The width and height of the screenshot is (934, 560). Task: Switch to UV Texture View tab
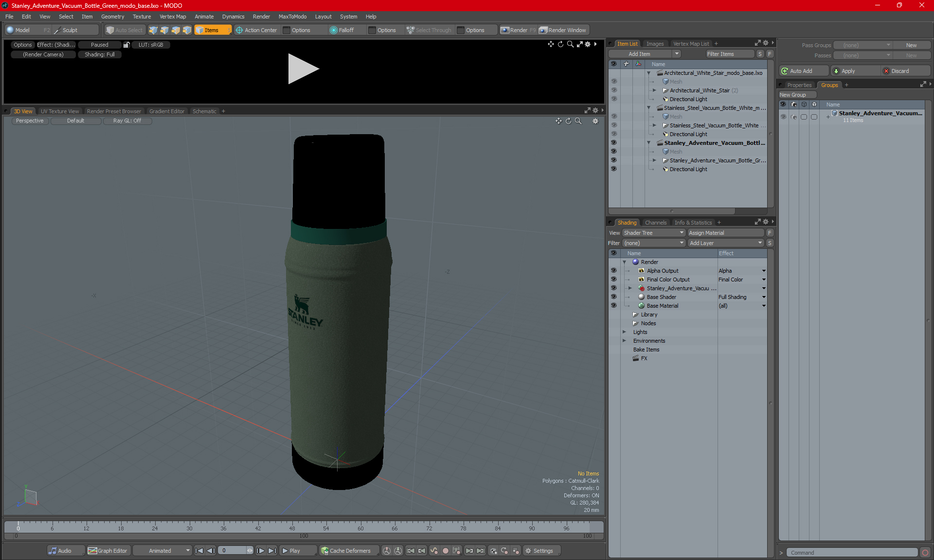(x=59, y=111)
